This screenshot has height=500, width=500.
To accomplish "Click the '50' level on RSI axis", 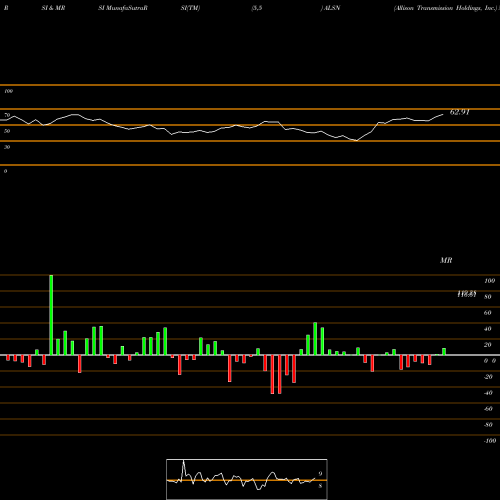I will pos(7,131).
